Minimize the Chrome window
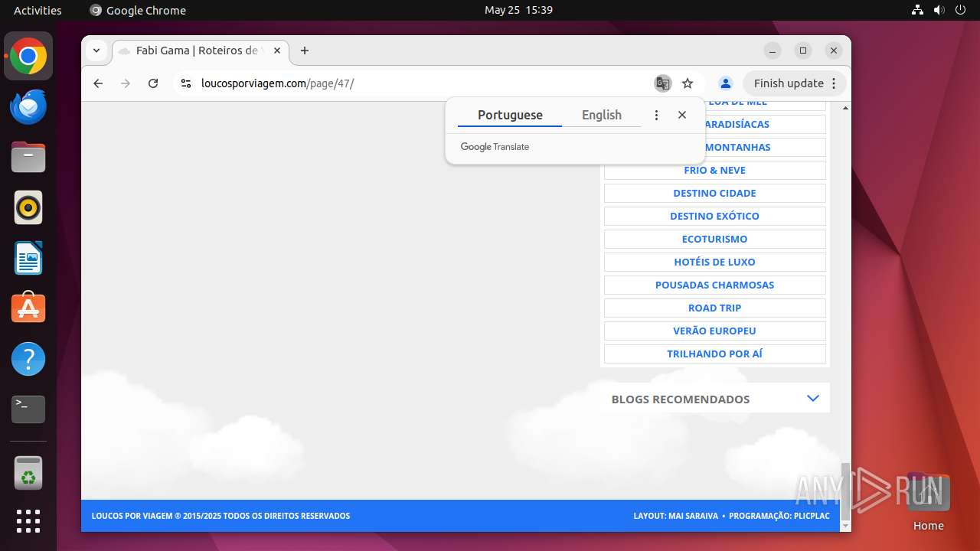This screenshot has width=980, height=551. tap(773, 51)
